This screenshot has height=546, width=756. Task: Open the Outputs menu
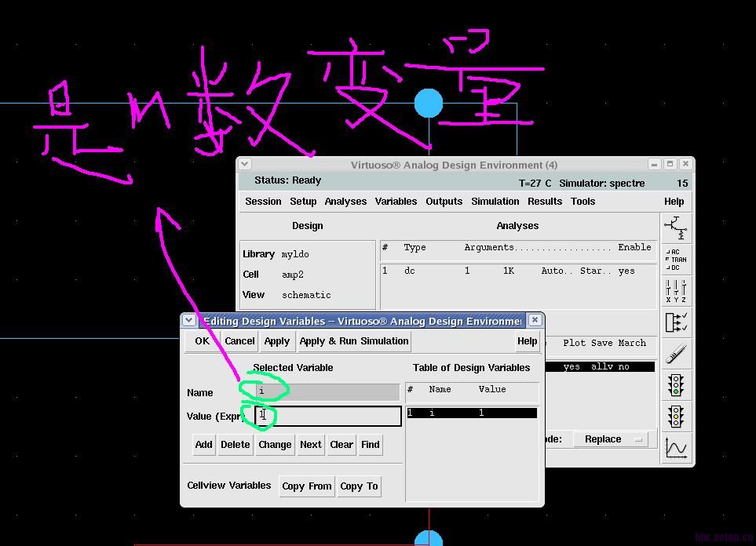coord(444,202)
